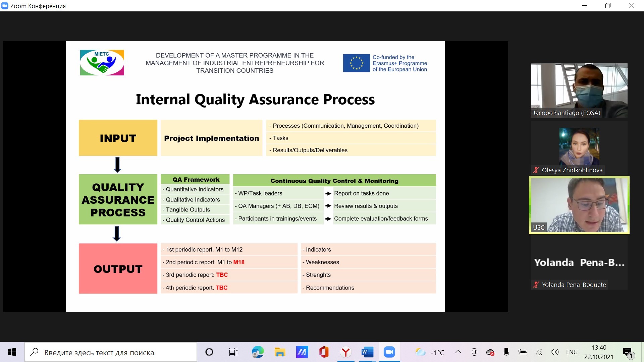Expand the hidden tray icons chevron
This screenshot has width=644, height=362.
pos(458,352)
